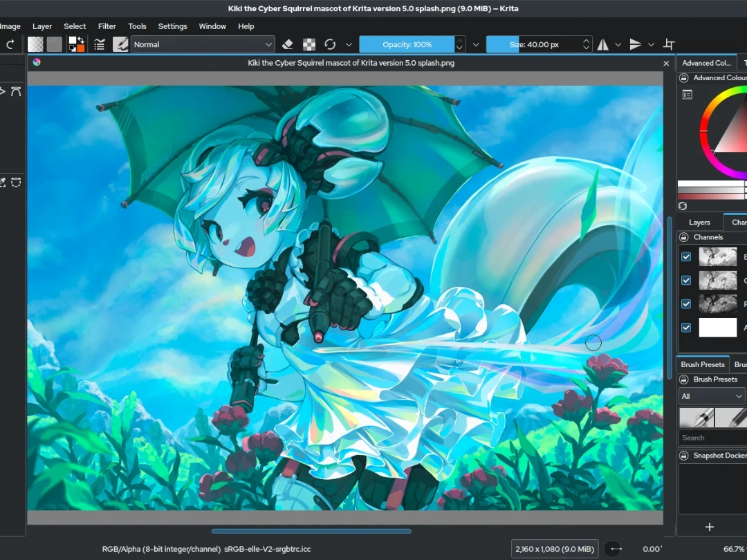This screenshot has width=747, height=560.
Task: Click brush Size spinbox arrows
Action: 587,44
